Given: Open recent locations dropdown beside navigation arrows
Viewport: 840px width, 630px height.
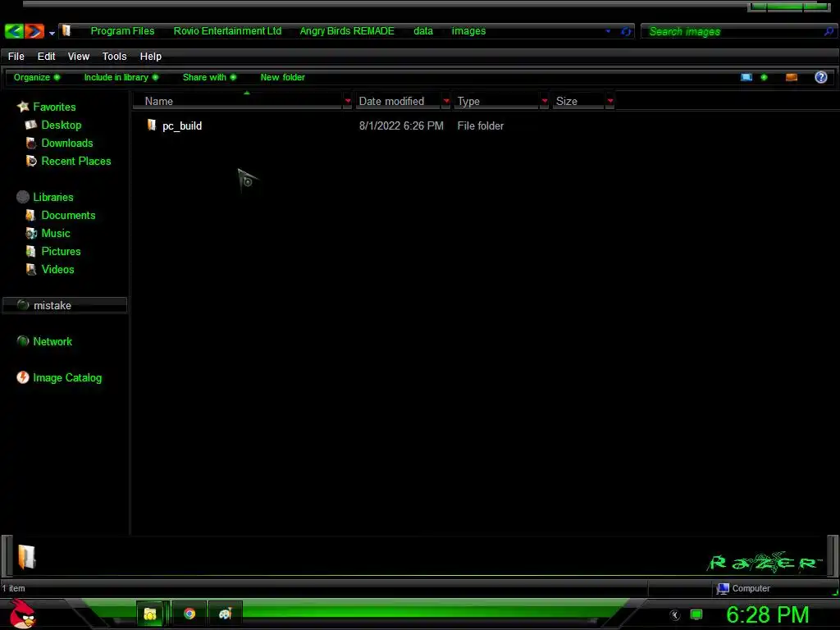Looking at the screenshot, I should (x=52, y=33).
